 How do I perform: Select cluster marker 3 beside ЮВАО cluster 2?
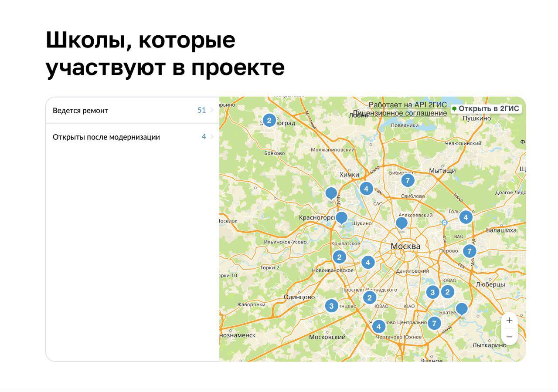click(432, 292)
